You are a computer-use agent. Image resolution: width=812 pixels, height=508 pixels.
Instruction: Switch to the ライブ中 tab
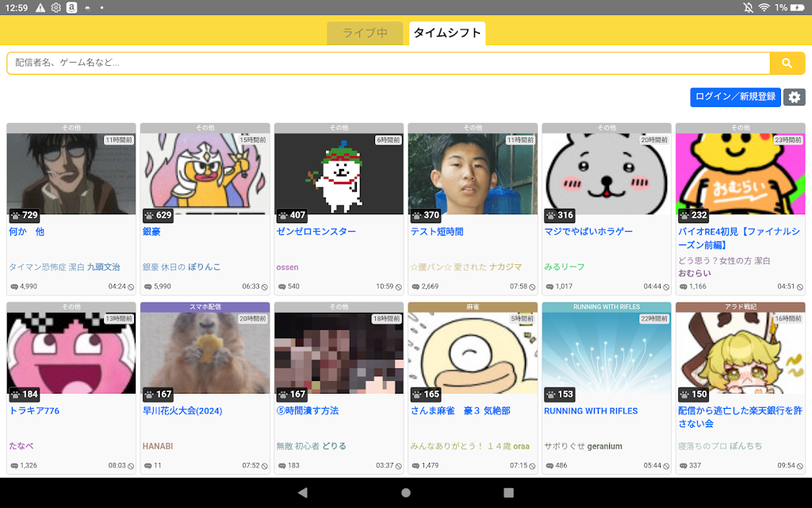[365, 33]
